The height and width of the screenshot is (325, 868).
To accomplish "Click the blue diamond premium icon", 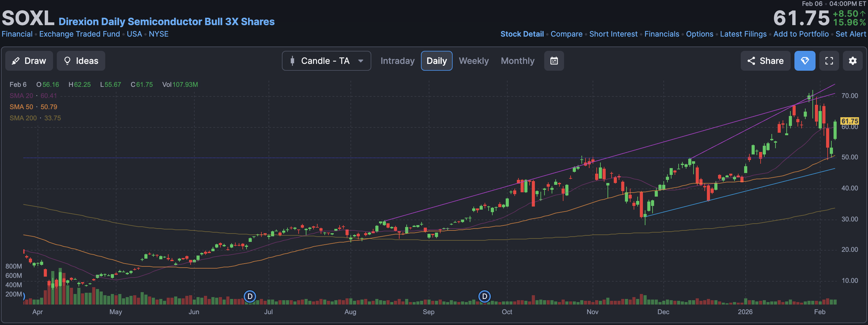I will (x=805, y=61).
